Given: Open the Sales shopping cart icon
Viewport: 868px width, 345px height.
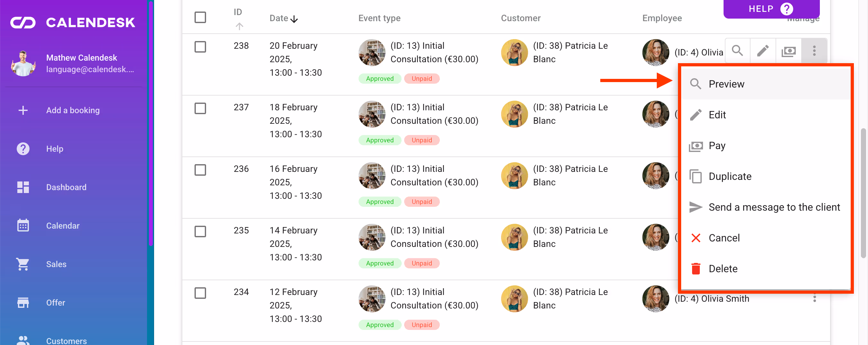Looking at the screenshot, I should pyautogui.click(x=22, y=264).
